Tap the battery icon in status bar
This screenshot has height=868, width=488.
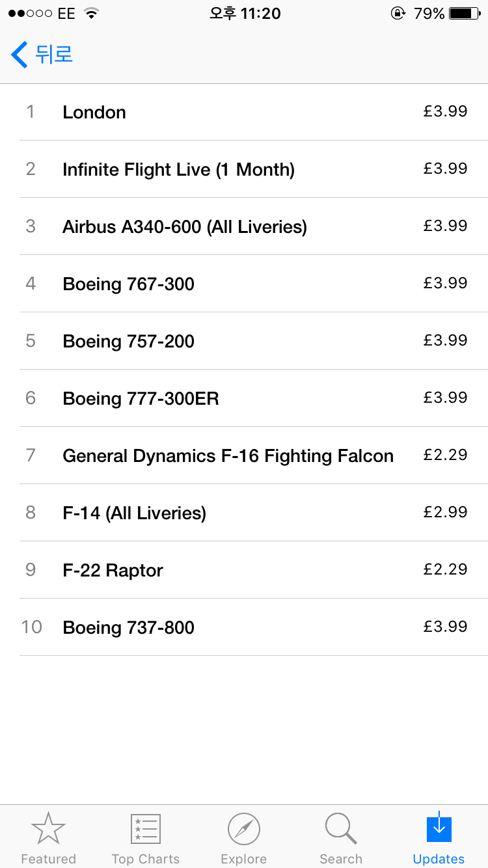coord(464,14)
